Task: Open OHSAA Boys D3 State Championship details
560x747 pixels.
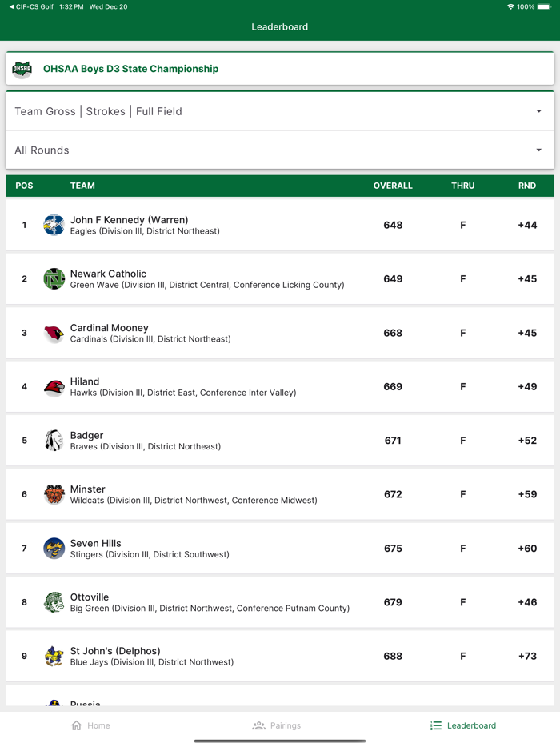Action: 131,69
